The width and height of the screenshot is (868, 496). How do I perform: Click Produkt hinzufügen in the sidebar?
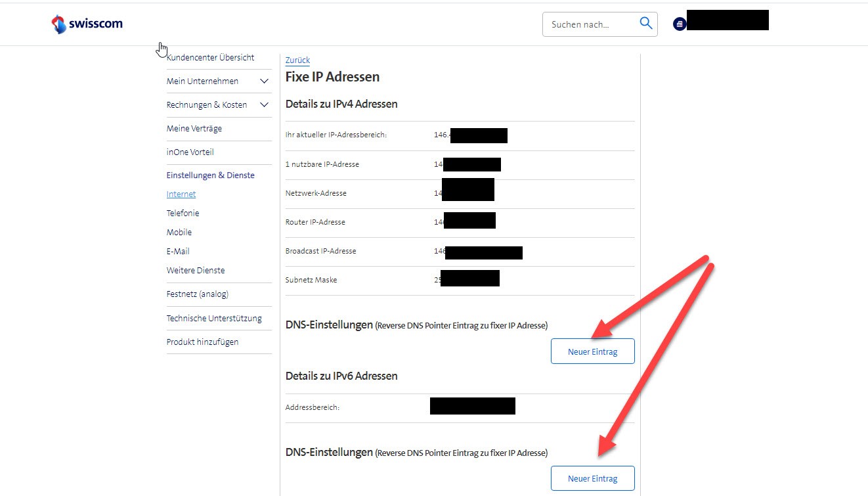(x=203, y=342)
